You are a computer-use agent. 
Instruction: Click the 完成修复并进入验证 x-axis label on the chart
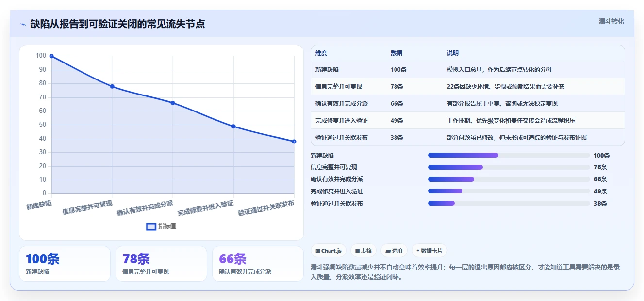206,207
